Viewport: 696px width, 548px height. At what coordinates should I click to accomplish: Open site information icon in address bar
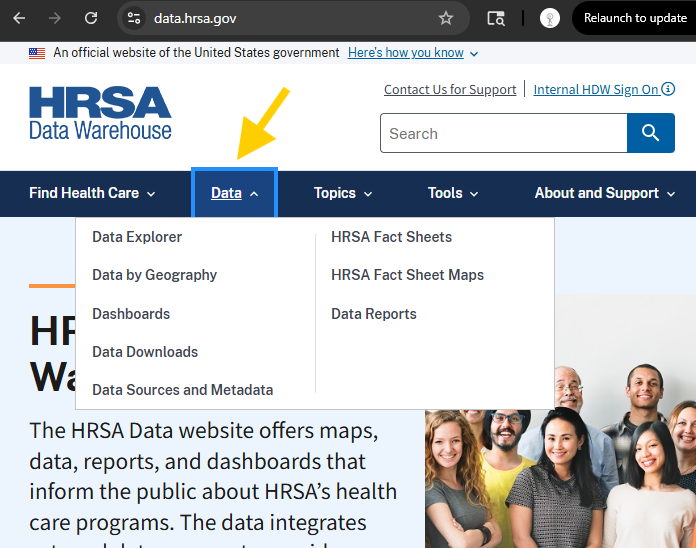(134, 18)
